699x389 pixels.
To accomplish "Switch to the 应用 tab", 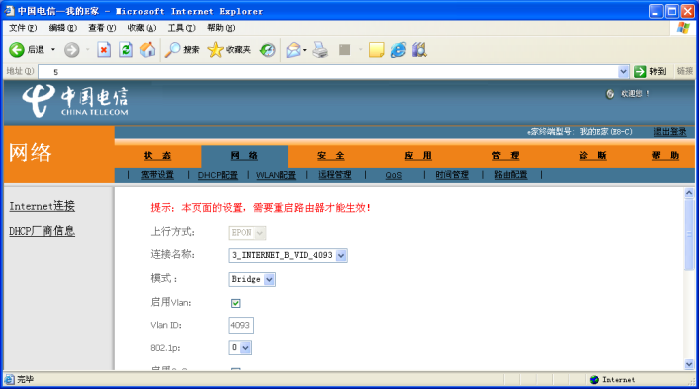I will 418,156.
